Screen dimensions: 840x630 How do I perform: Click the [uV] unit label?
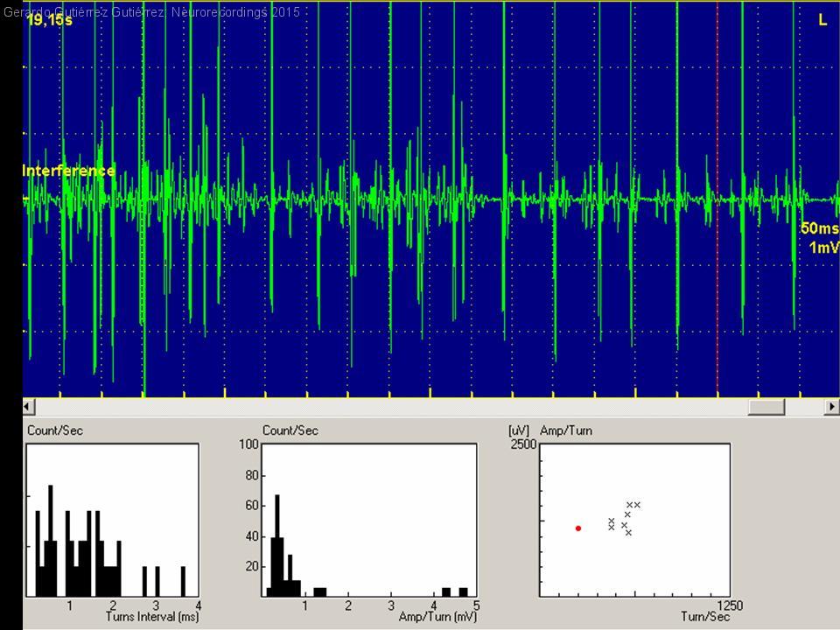pyautogui.click(x=519, y=430)
